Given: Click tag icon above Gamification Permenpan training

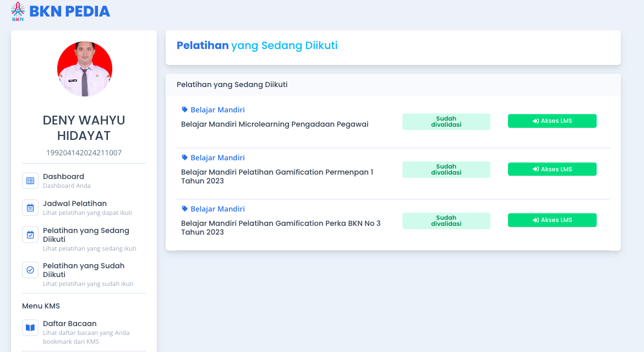Looking at the screenshot, I should click(185, 158).
